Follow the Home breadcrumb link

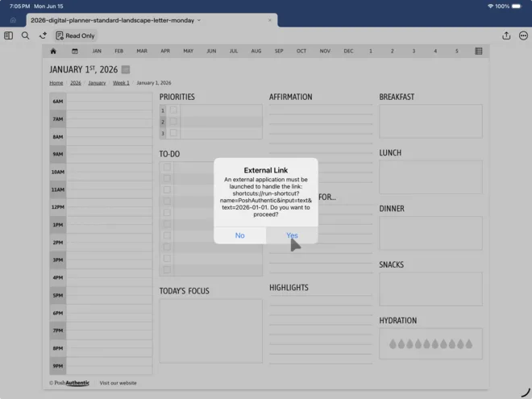coord(56,83)
